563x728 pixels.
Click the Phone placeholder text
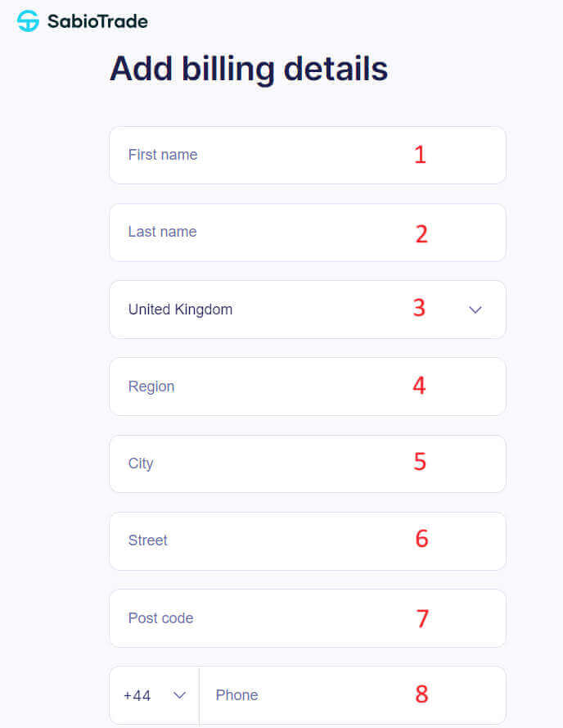[x=236, y=694]
